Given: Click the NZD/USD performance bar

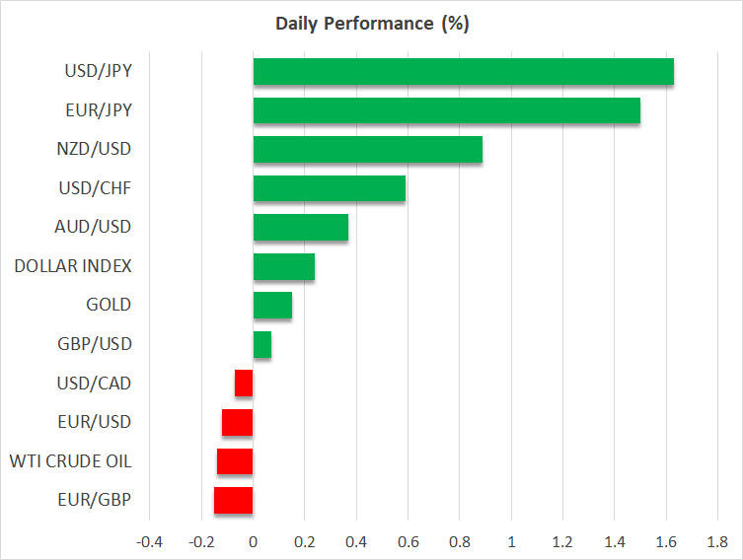Looking at the screenshot, I should point(367,149).
